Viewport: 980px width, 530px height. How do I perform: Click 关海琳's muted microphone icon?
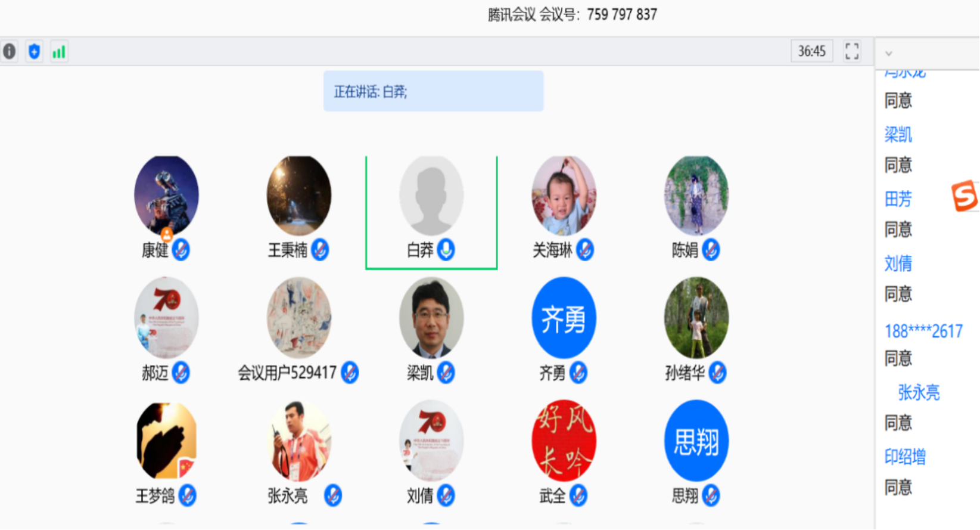[585, 250]
